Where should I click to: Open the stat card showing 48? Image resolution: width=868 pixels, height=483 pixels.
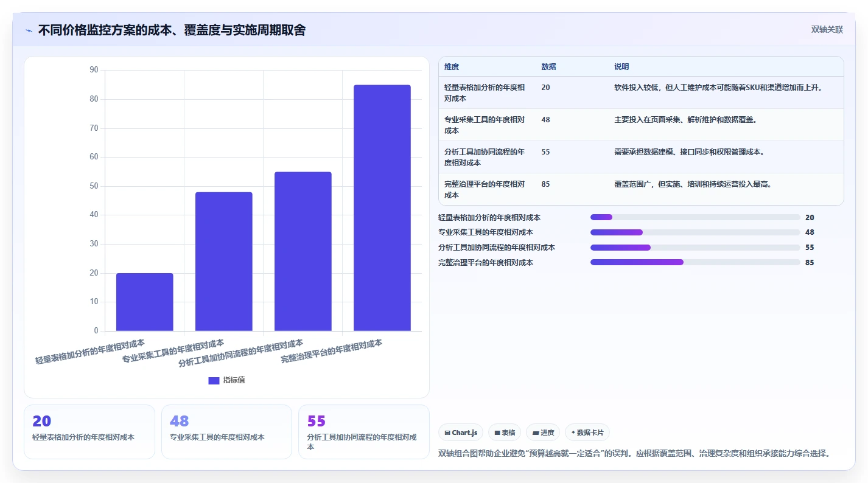click(x=226, y=432)
